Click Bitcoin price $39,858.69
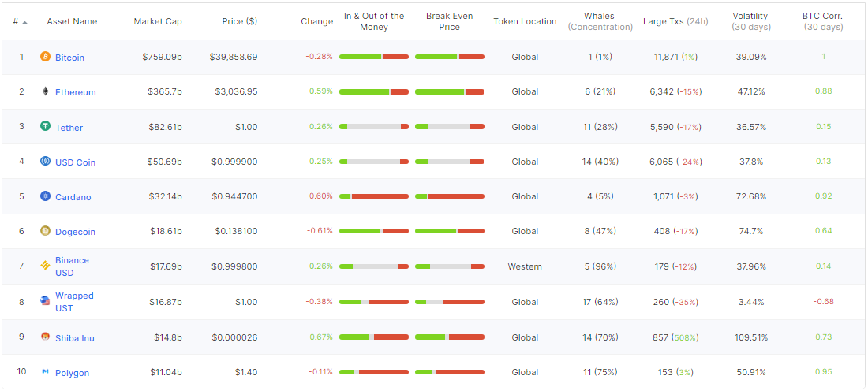868x391 pixels. 234,57
